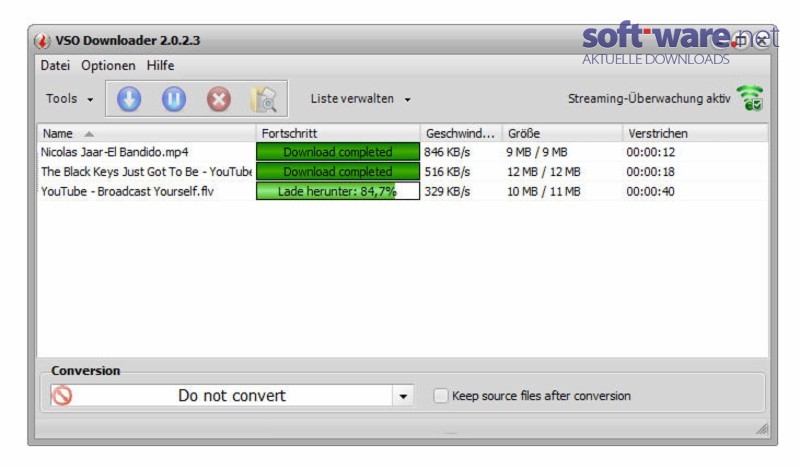The image size is (800, 469).
Task: Click the 9 MB / 9 MB size cell
Action: pos(537,152)
